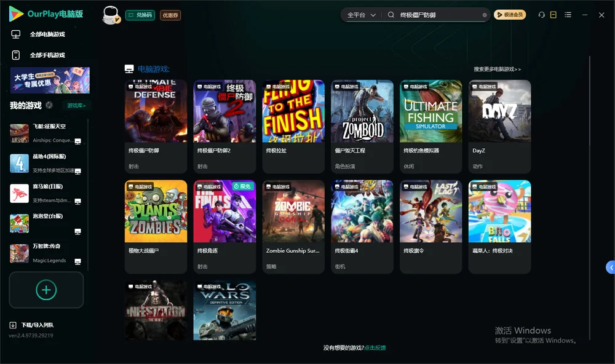Open the list menu icon in title bar
The image size is (615, 364).
coord(568,15)
